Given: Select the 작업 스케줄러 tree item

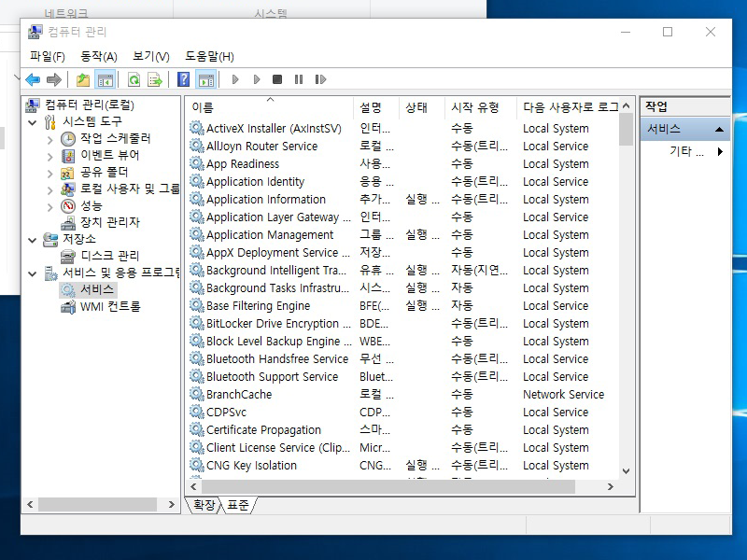Looking at the screenshot, I should (115, 138).
